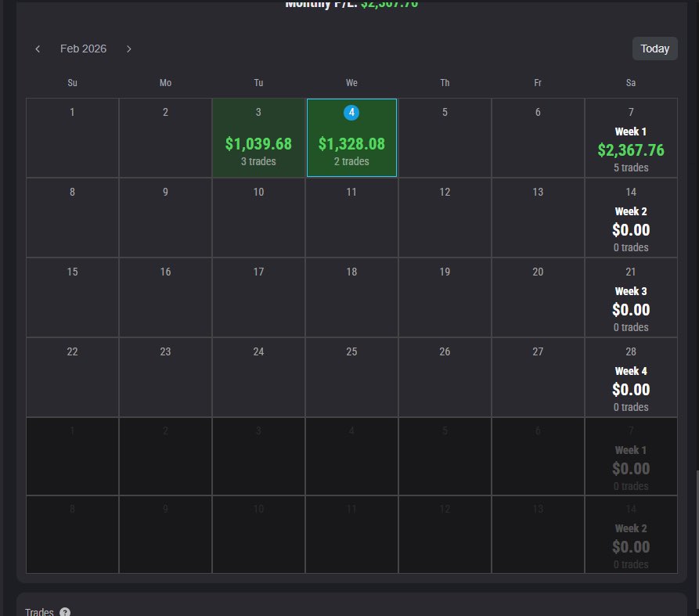Click the Week 3 summary cell
This screenshot has width=699, height=616.
[x=631, y=297]
